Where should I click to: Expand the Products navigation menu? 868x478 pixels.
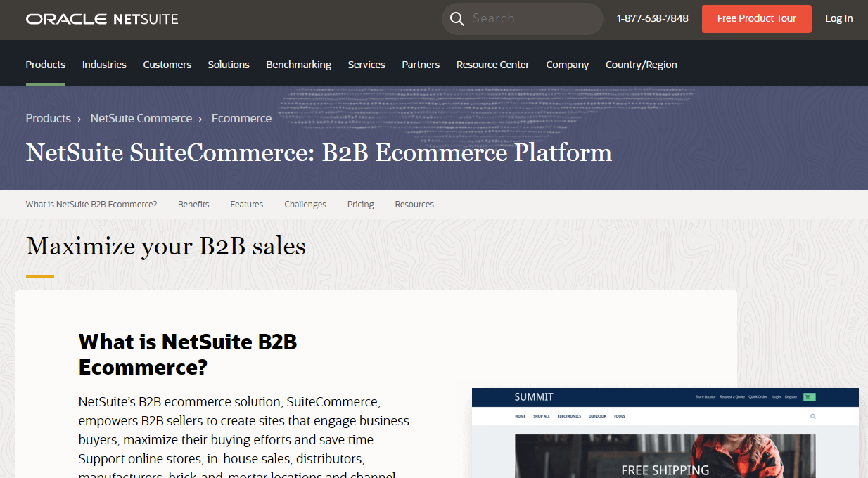tap(45, 64)
